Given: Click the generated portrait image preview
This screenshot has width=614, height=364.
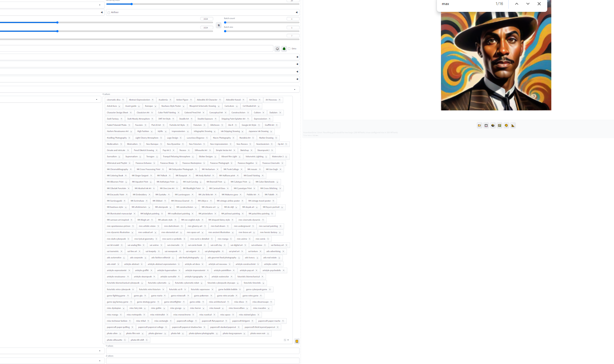Looking at the screenshot, I should pyautogui.click(x=496, y=61).
